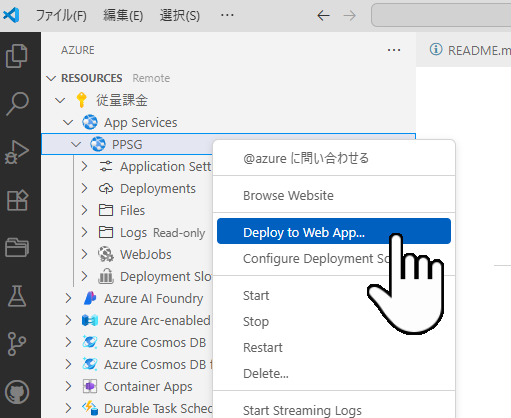Click the VS Code logo icon

(11, 15)
